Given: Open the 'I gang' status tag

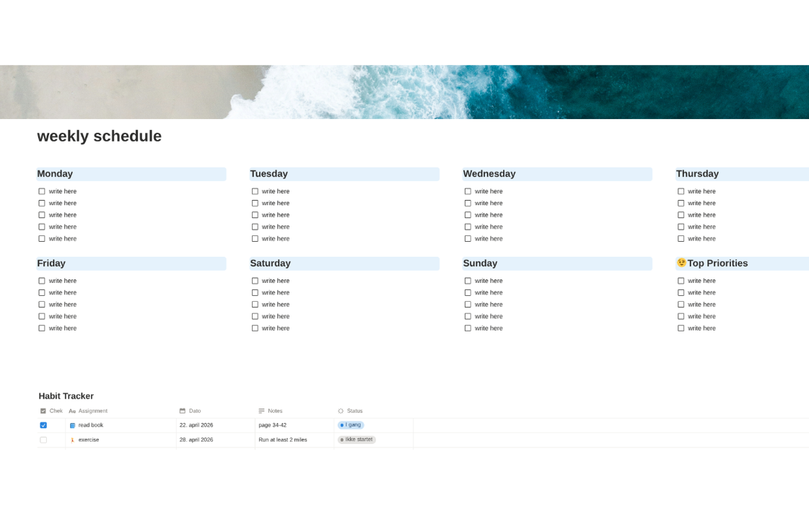Looking at the screenshot, I should [351, 424].
